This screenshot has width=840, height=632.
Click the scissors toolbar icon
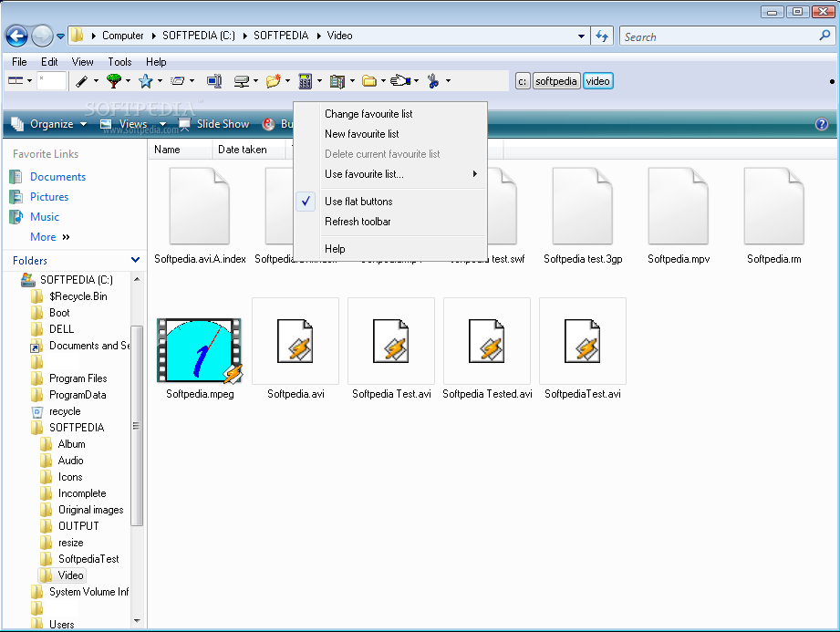pyautogui.click(x=433, y=81)
